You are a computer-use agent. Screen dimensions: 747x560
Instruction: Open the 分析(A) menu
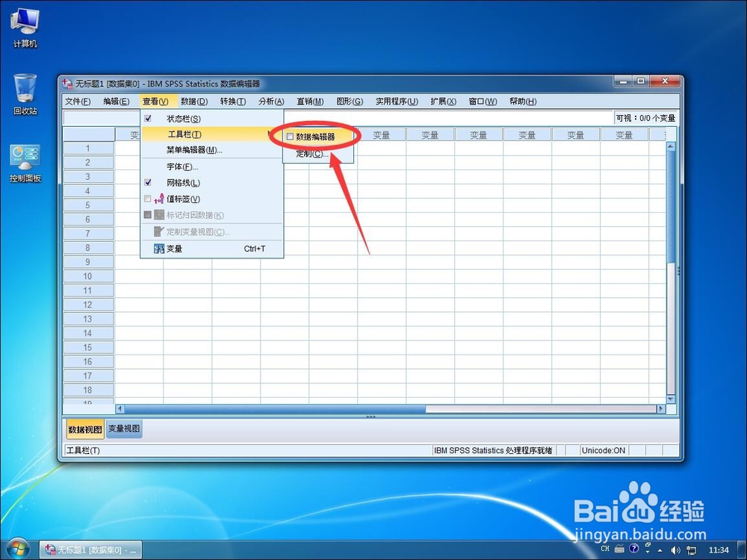tap(271, 102)
